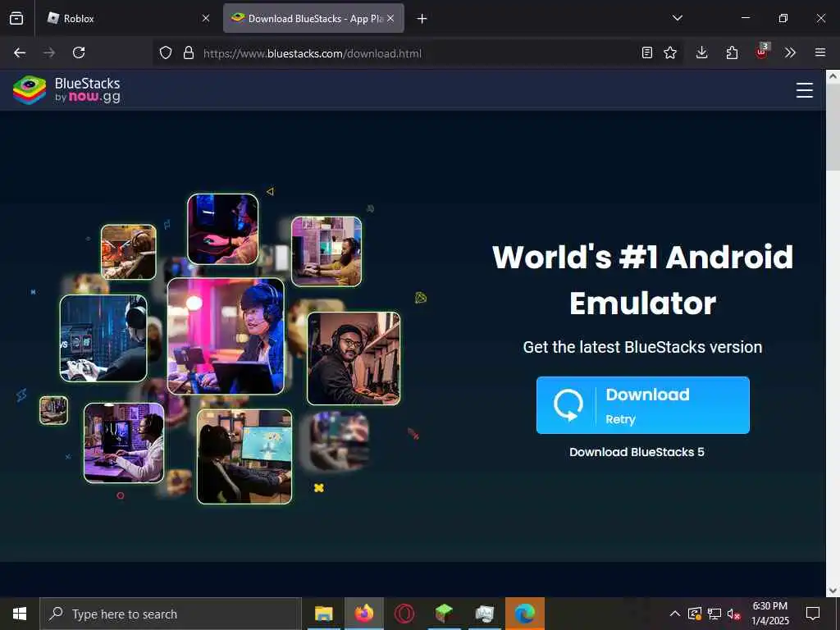Image resolution: width=840 pixels, height=630 pixels.
Task: Click the muted volume tray icon
Action: [x=733, y=614]
